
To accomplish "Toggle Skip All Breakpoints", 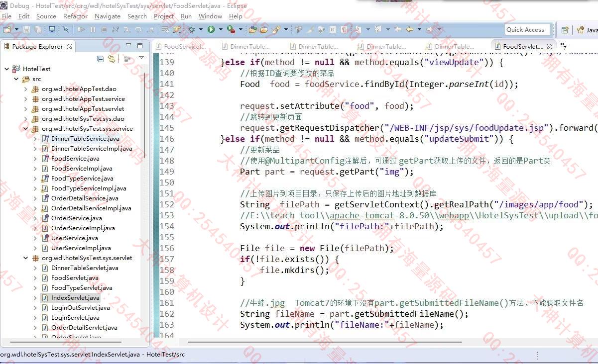I will click(66, 30).
